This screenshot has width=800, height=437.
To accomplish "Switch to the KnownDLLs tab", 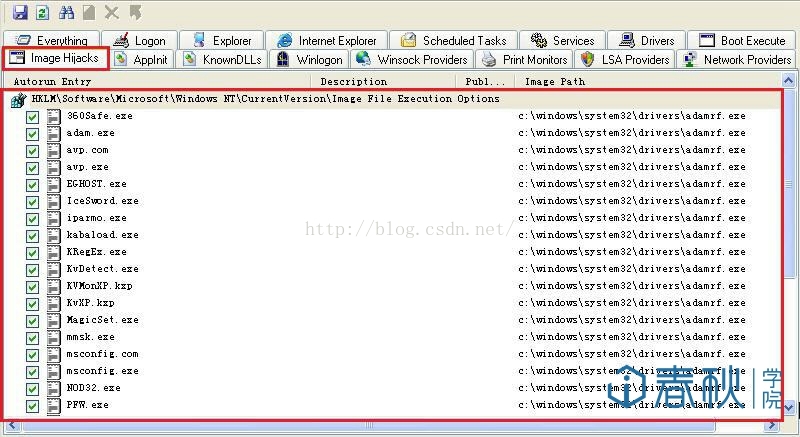I will [222, 60].
